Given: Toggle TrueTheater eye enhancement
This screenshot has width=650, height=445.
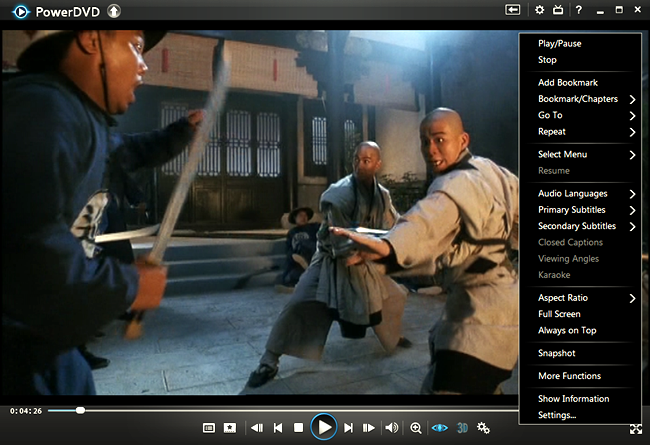Looking at the screenshot, I should pyautogui.click(x=439, y=428).
